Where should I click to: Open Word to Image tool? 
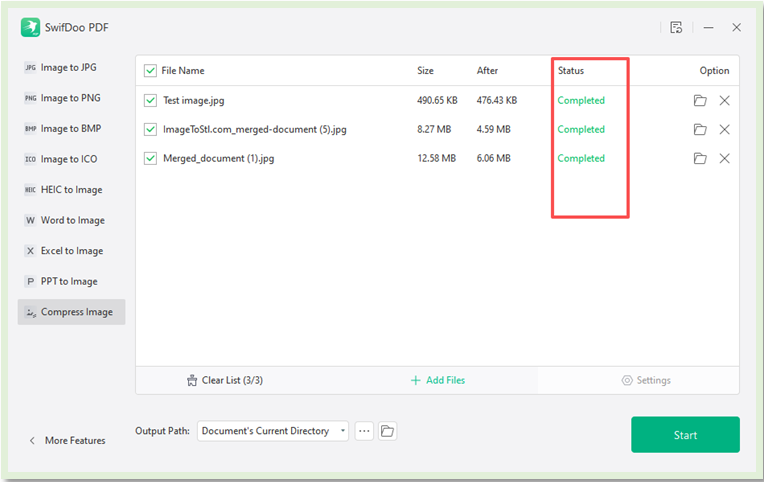coord(71,220)
